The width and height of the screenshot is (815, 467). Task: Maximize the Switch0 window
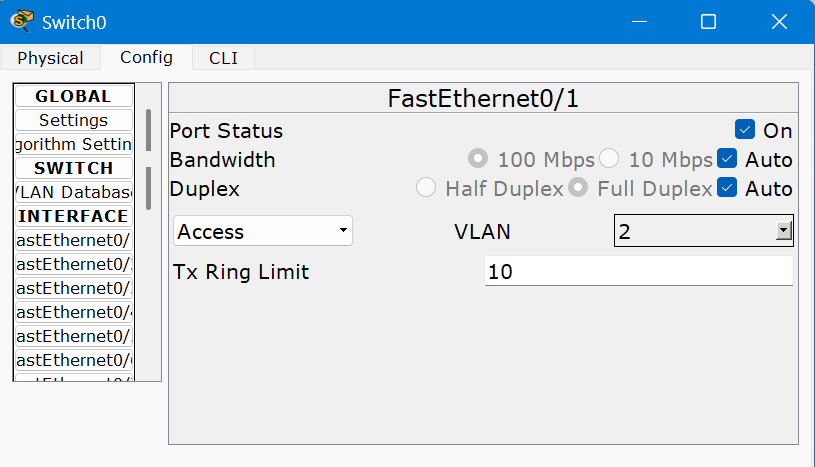click(708, 21)
